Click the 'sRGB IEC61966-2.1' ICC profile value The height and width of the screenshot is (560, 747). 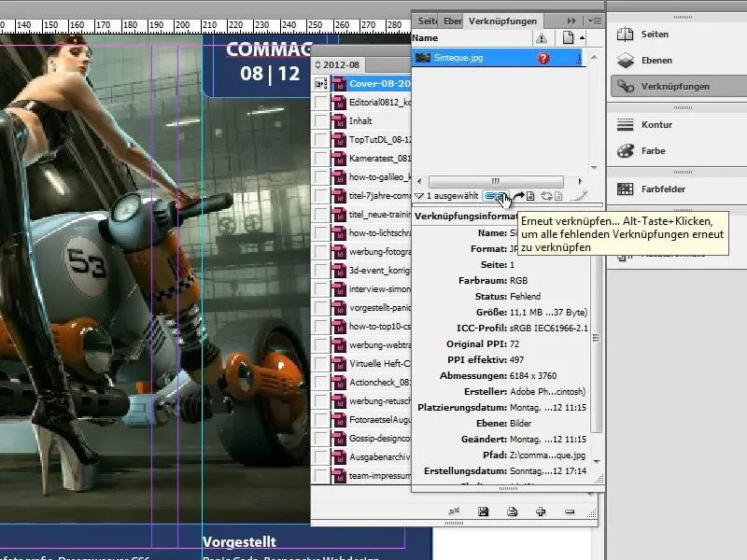pos(549,329)
